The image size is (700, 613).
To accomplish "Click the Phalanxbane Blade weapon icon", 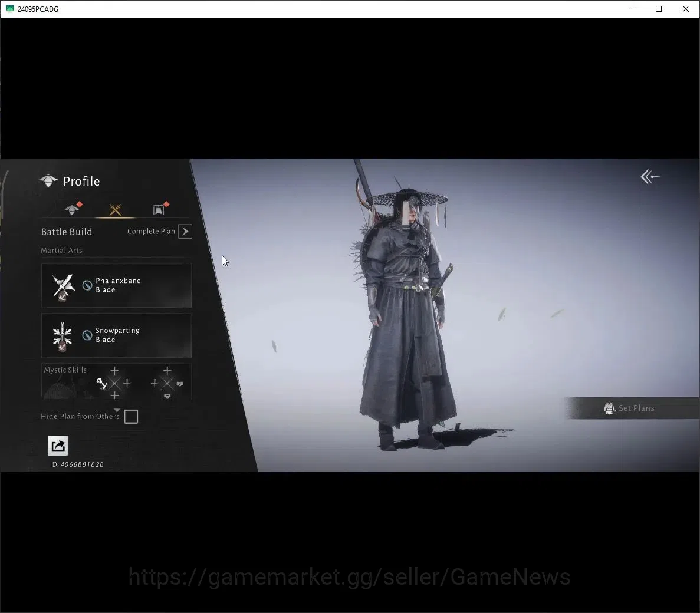I will tap(63, 286).
